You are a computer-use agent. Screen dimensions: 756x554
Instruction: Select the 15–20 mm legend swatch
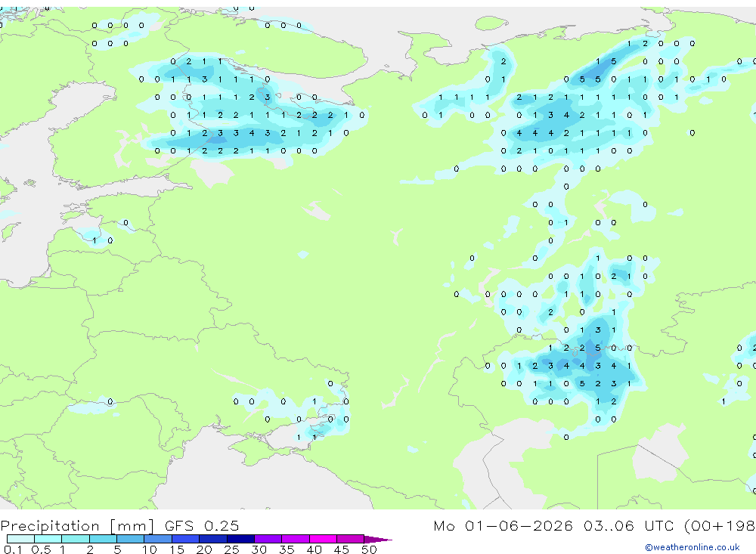tap(186, 539)
